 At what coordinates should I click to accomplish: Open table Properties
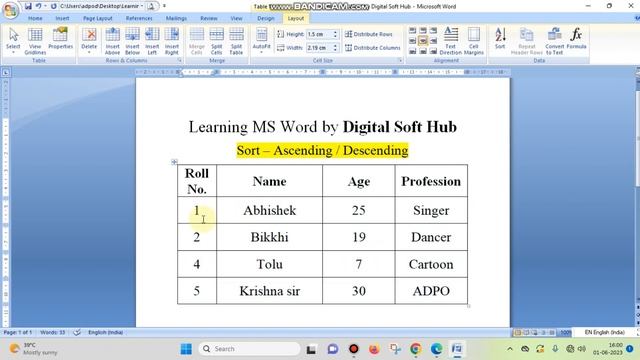tap(60, 39)
